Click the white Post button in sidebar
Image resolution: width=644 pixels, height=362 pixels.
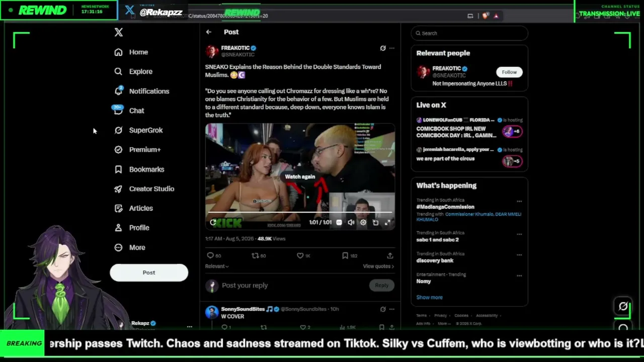[149, 273]
